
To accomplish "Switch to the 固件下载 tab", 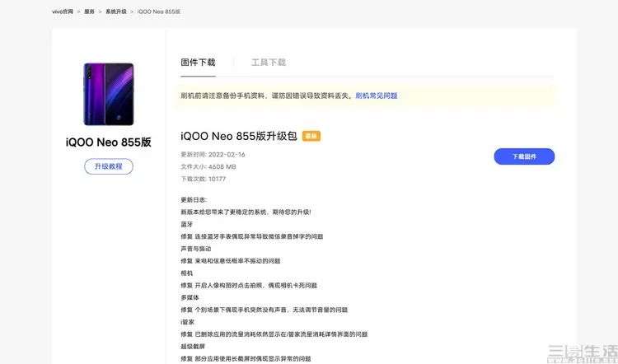I will 198,63.
